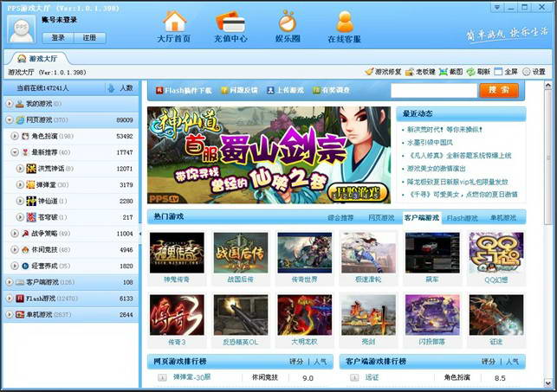This screenshot has height=392, width=557.
Task: Switch to 网页游戏 hot games tab
Action: [381, 218]
